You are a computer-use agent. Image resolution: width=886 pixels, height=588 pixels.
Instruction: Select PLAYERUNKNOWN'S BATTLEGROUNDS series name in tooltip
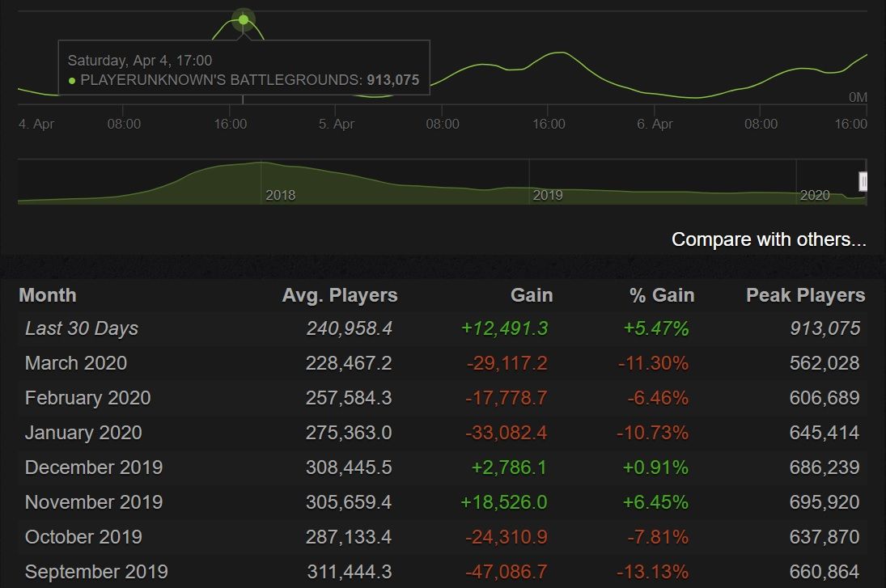click(222, 80)
